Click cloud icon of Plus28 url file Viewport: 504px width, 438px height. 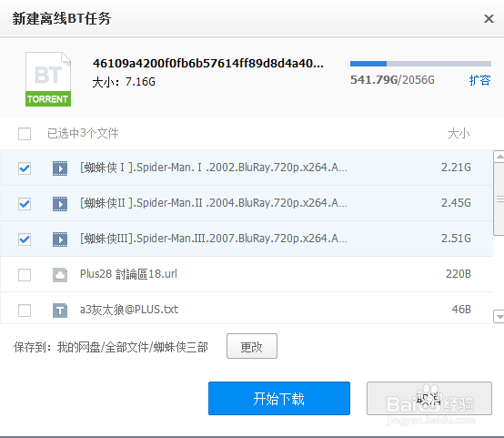tap(60, 275)
